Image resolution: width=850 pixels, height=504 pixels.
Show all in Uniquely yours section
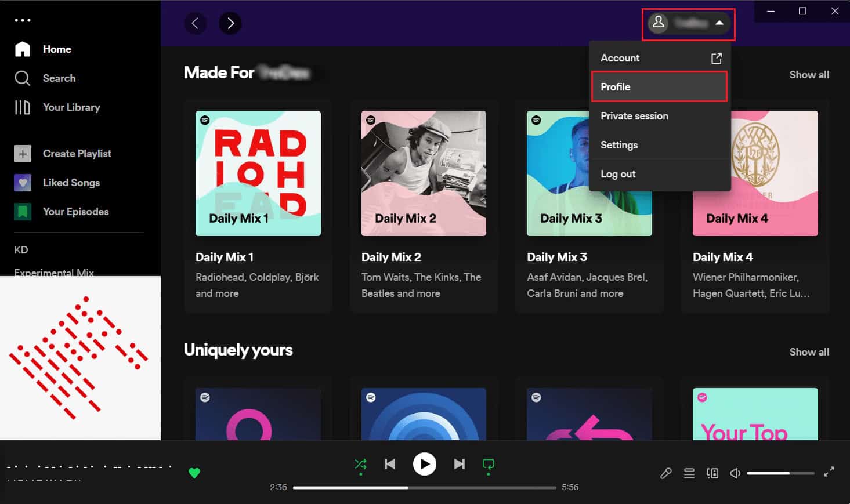tap(809, 352)
